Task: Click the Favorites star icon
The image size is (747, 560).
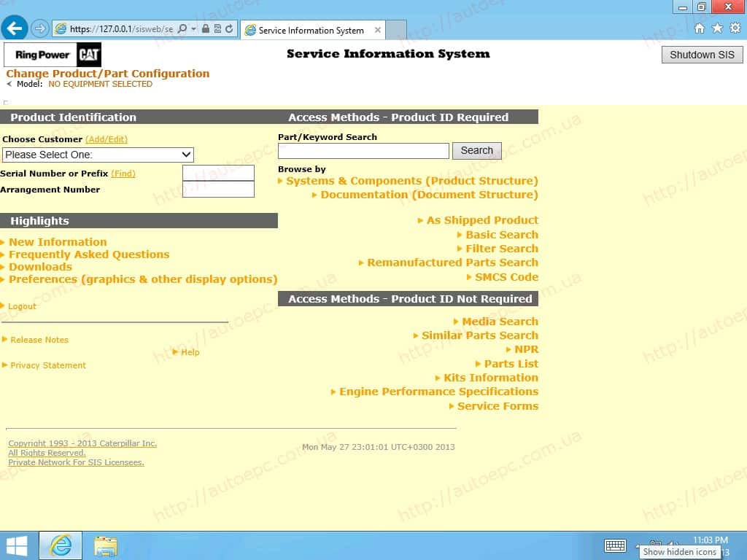Action: [718, 28]
